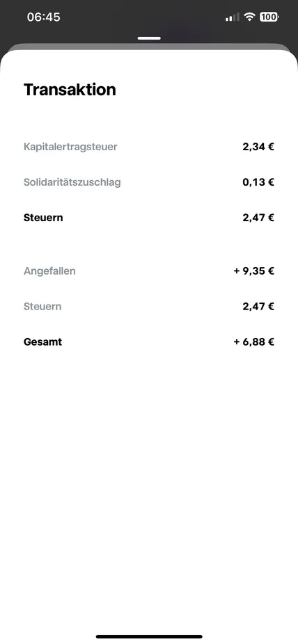Select the Transaktion heading
This screenshot has width=298, height=644.
click(70, 90)
